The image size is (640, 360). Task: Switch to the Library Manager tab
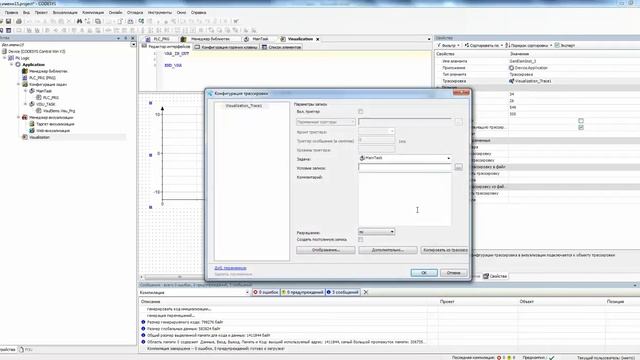[207, 39]
